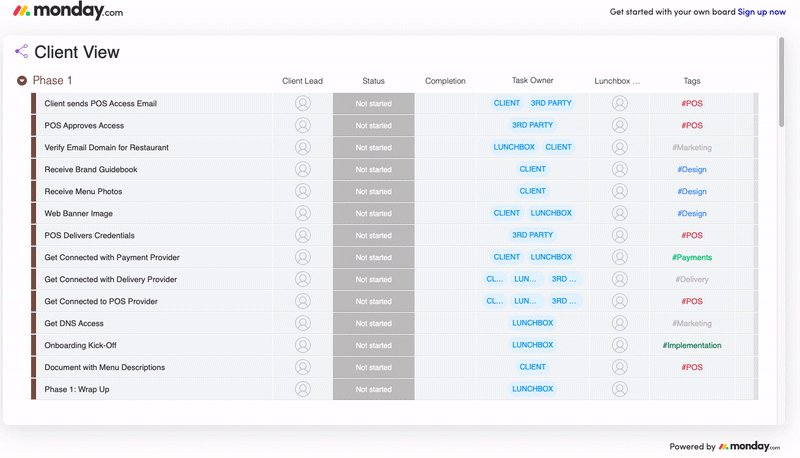
Task: Click Lunchbox avatar for POS Delivers Credentials
Action: tap(619, 235)
